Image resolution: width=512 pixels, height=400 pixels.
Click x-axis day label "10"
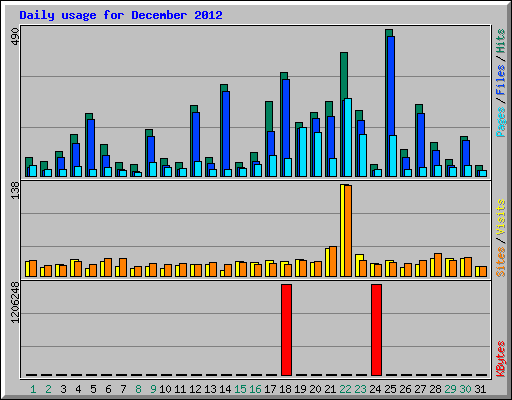point(165,389)
